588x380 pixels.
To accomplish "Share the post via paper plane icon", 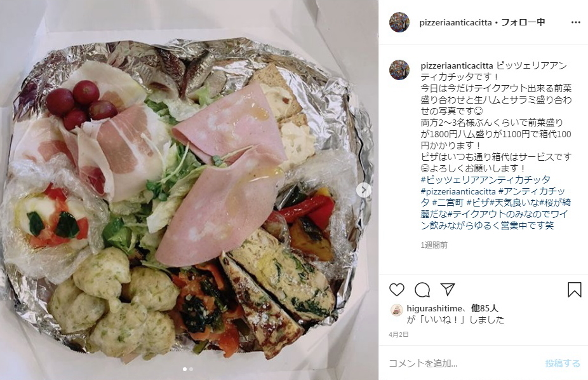I will click(448, 289).
